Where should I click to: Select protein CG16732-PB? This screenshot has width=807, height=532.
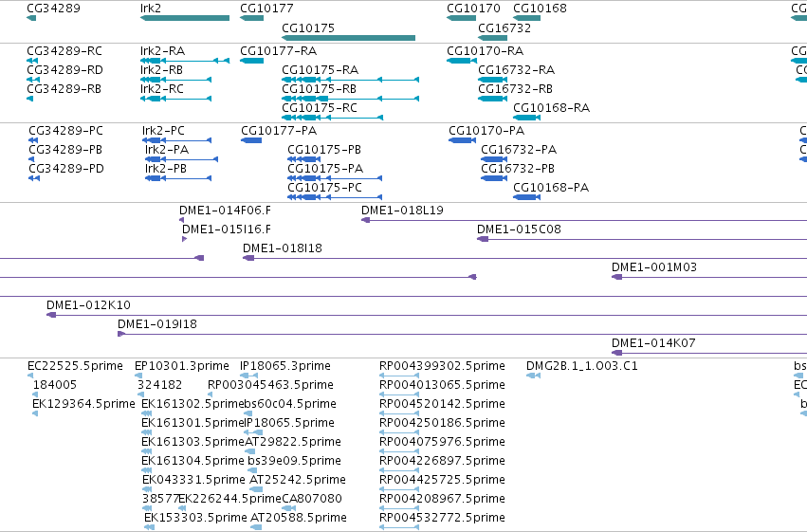(518, 169)
